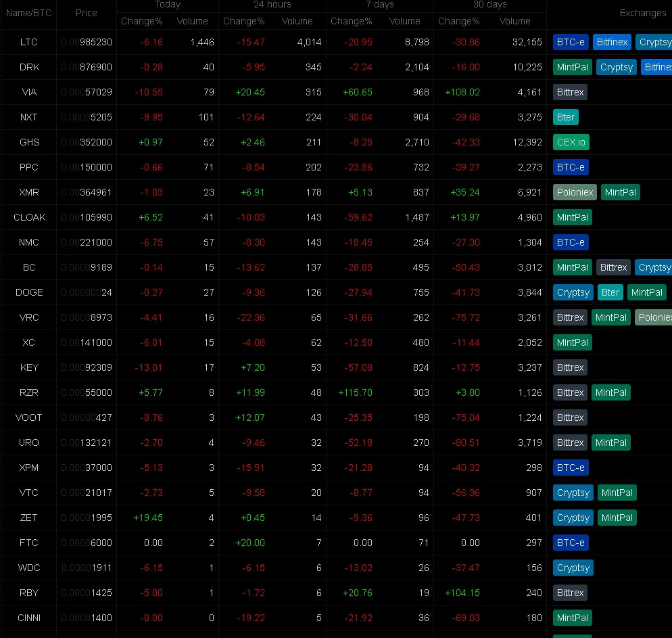Sort by 7 days Volume header
The height and width of the screenshot is (638, 672).
coord(404,21)
